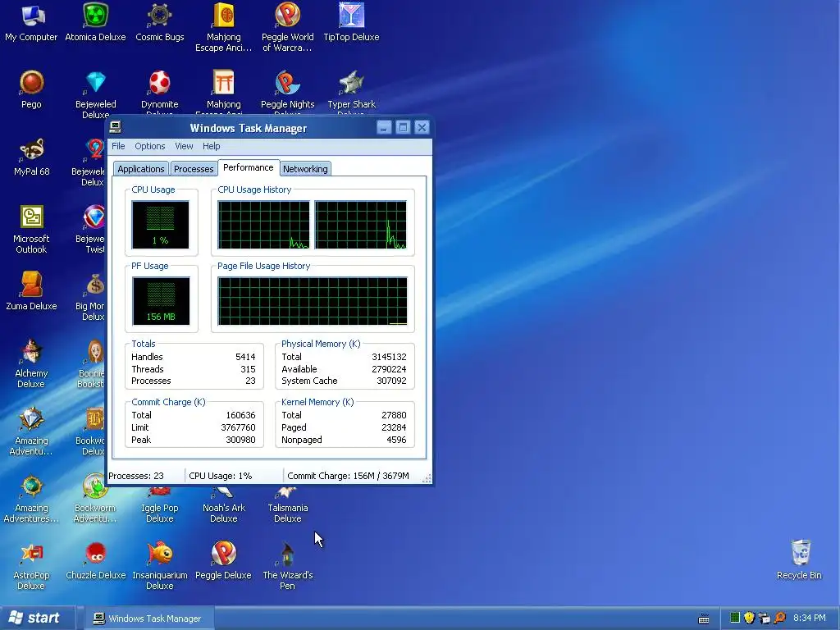The image size is (840, 630).
Task: Click the 8:34 PM taskbar clock
Action: tap(810, 618)
